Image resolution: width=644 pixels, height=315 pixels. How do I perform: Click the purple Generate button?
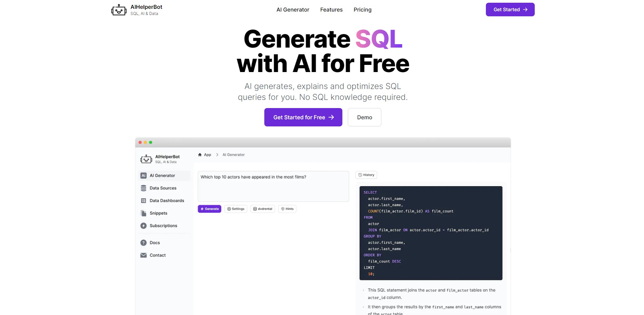pos(209,209)
